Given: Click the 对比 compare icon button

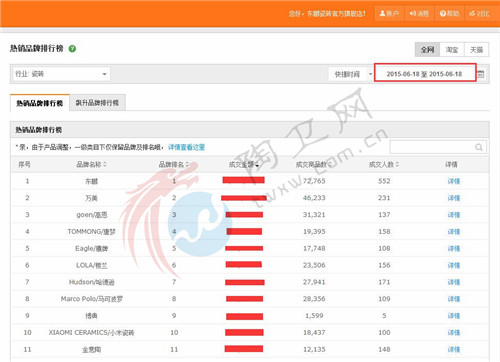Looking at the screenshot, I should click(x=479, y=14).
